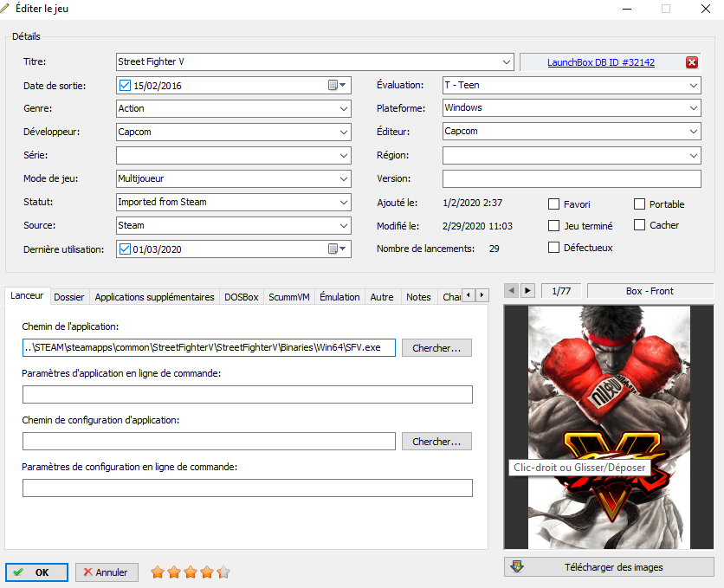Switch to the Notes tab
724x588 pixels.
tap(418, 297)
